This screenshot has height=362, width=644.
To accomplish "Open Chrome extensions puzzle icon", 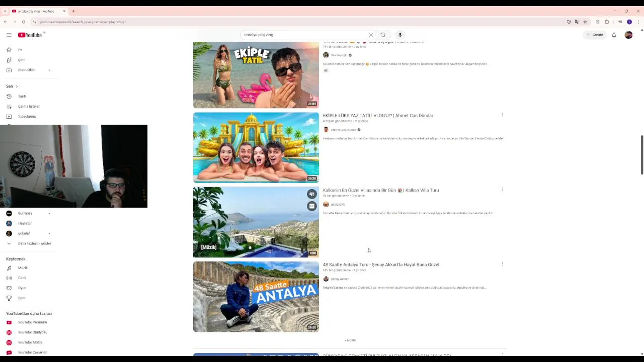I will coord(607,22).
